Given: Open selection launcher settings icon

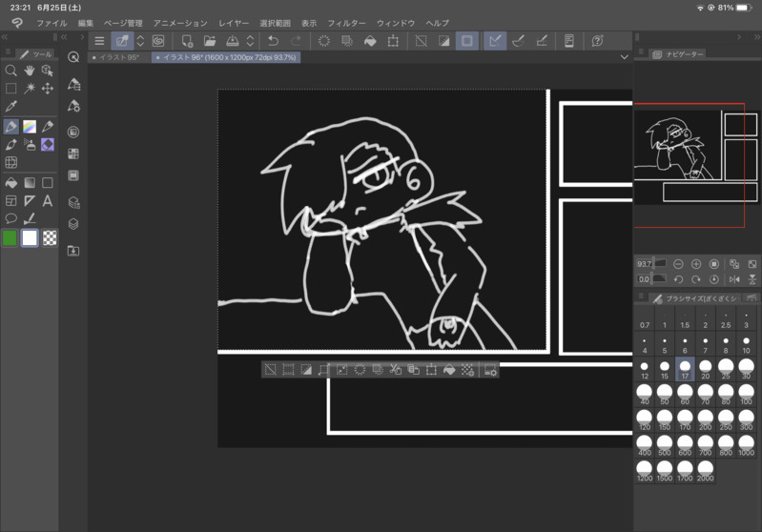Looking at the screenshot, I should pyautogui.click(x=490, y=370).
